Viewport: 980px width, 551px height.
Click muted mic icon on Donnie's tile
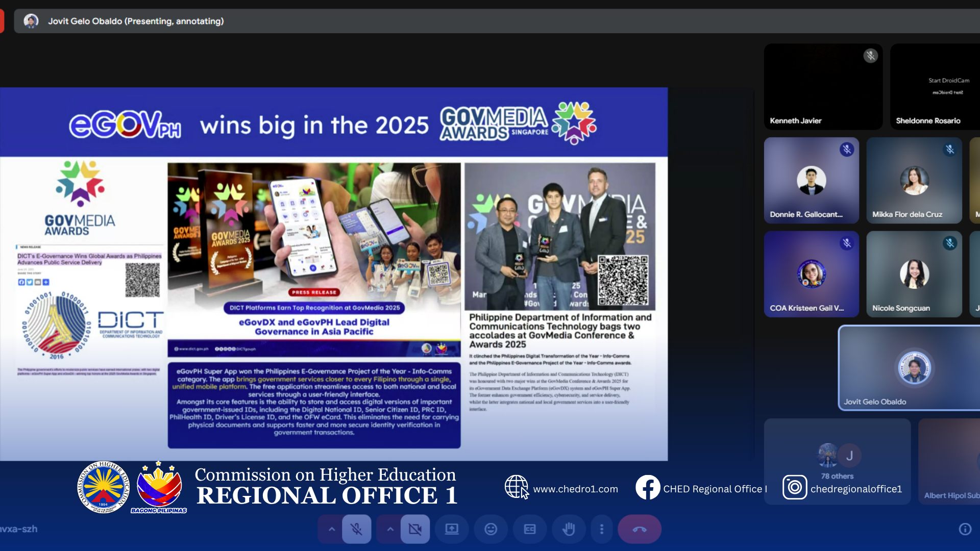point(847,149)
